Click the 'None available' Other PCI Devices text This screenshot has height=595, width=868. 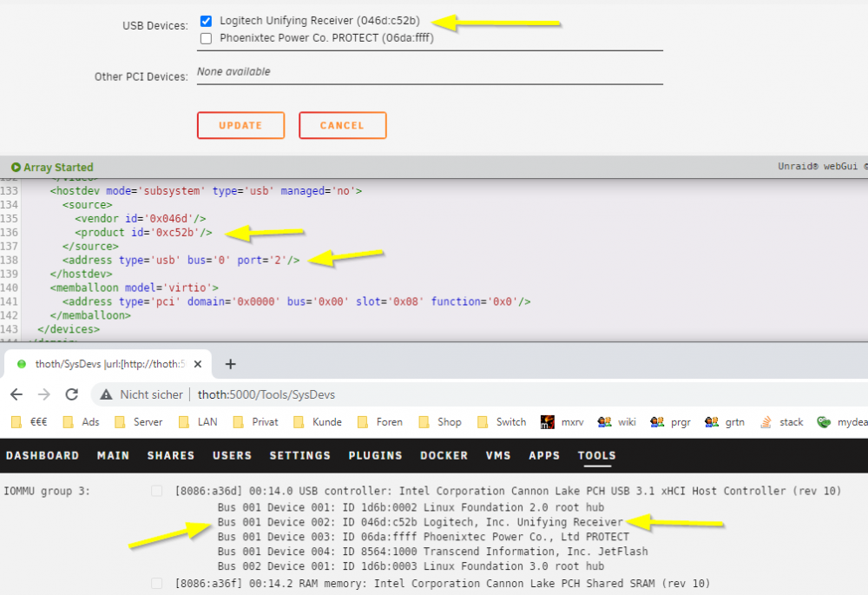point(233,71)
